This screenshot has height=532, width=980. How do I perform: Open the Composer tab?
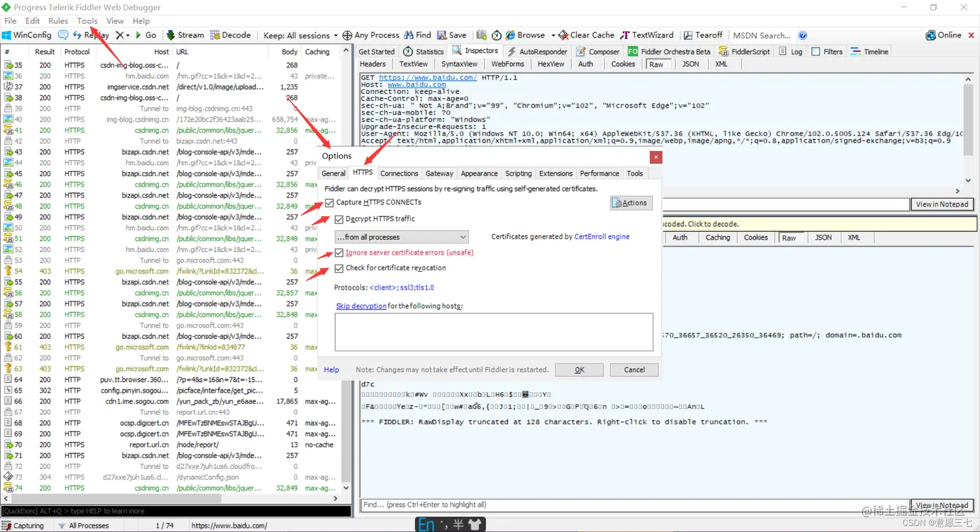click(x=598, y=51)
